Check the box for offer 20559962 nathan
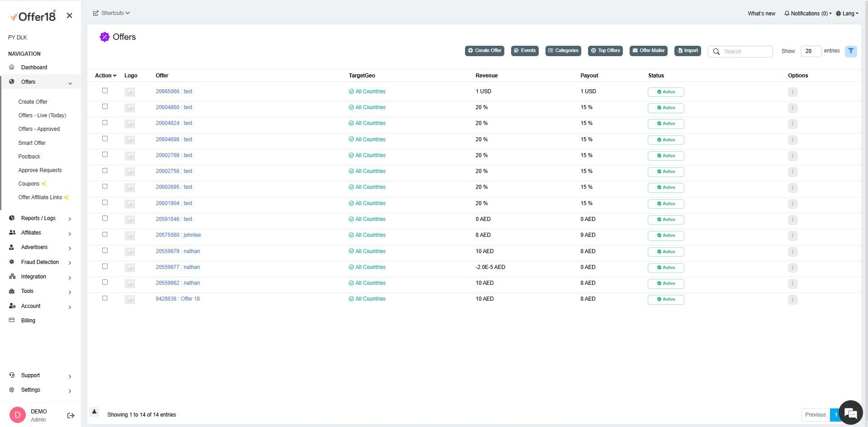Viewport: 868px width, 427px height. click(105, 282)
